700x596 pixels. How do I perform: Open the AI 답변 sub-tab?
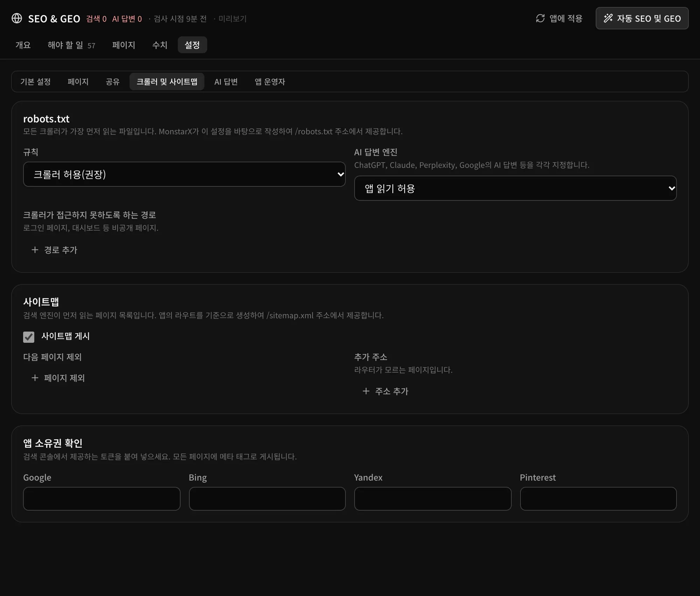(x=226, y=81)
